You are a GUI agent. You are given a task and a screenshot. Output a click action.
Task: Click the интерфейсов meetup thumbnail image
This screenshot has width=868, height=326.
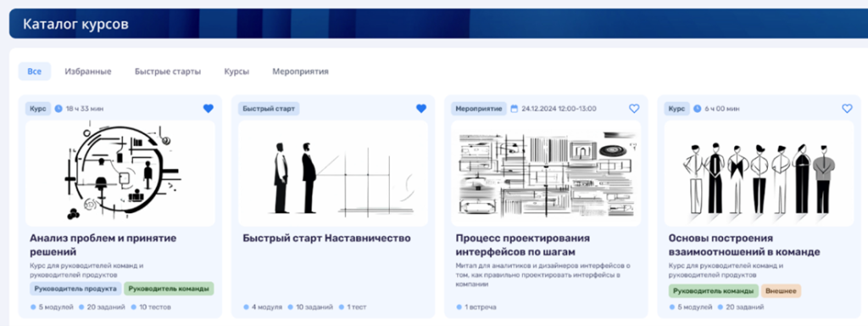click(x=546, y=173)
